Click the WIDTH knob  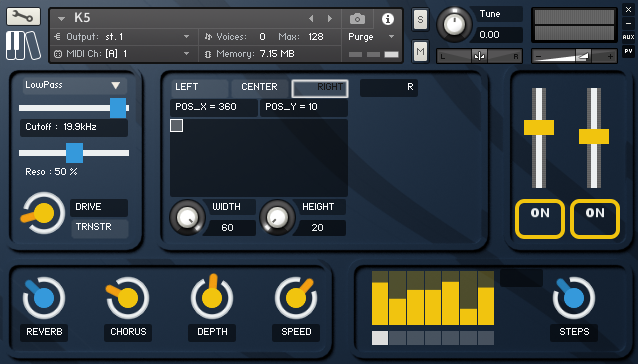(187, 218)
